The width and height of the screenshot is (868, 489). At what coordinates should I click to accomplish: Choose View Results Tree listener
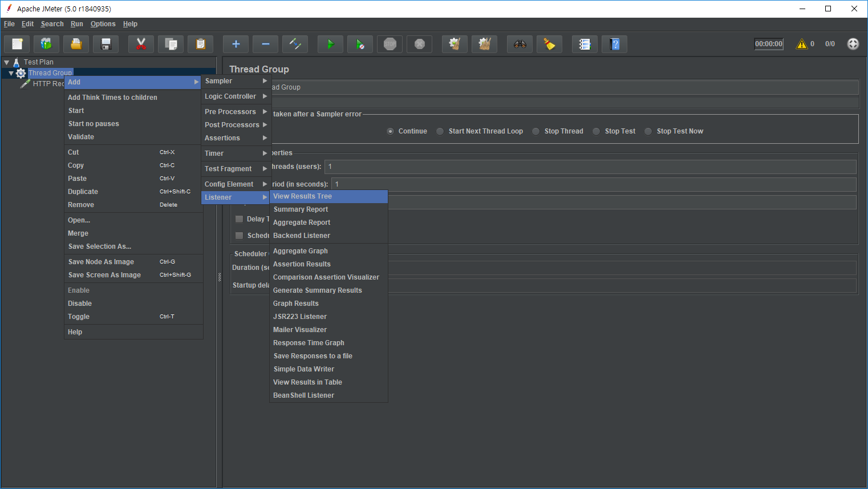click(328, 196)
